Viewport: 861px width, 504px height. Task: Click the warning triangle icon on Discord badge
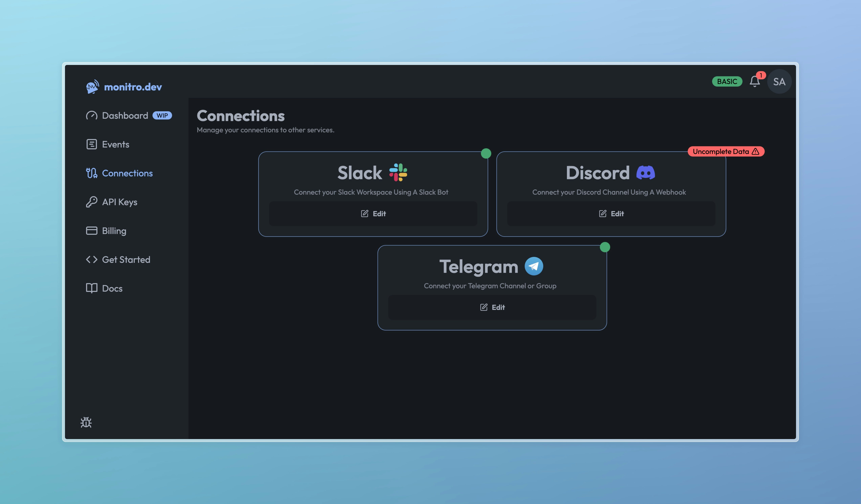pyautogui.click(x=756, y=151)
